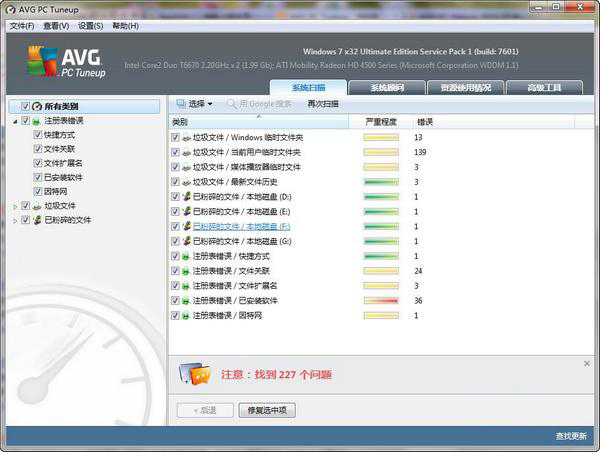The width and height of the screenshot is (600, 452).
Task: Click the junk icon of the 当前用户临时文件夹 row
Action: coord(186,152)
